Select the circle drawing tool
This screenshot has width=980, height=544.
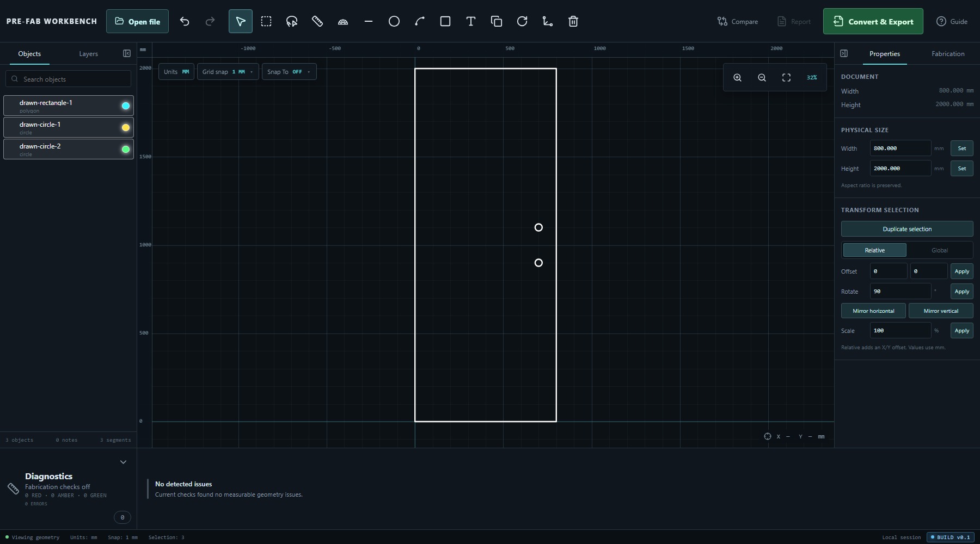click(x=394, y=21)
